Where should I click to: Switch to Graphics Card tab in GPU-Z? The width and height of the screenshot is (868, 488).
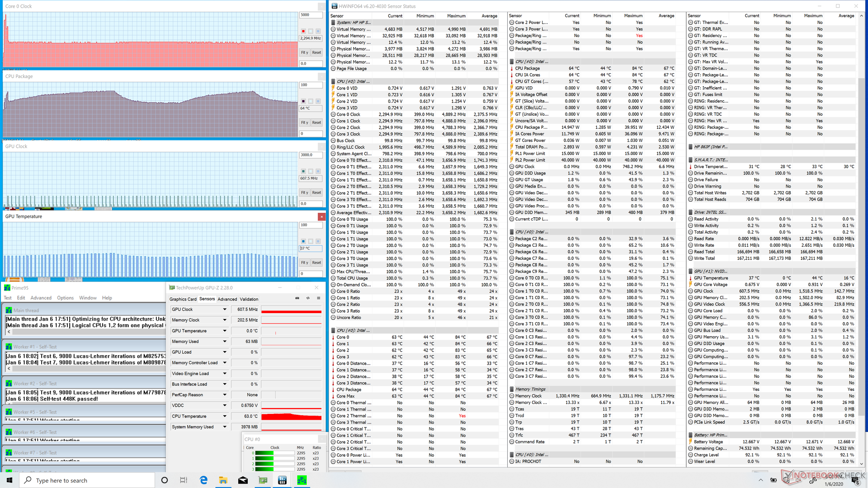[x=183, y=299]
